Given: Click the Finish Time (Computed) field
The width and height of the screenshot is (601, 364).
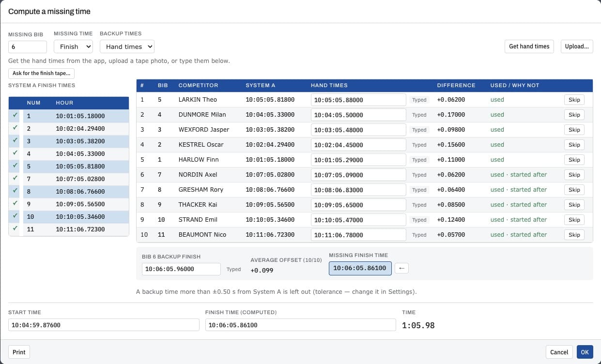Looking at the screenshot, I should tap(301, 325).
